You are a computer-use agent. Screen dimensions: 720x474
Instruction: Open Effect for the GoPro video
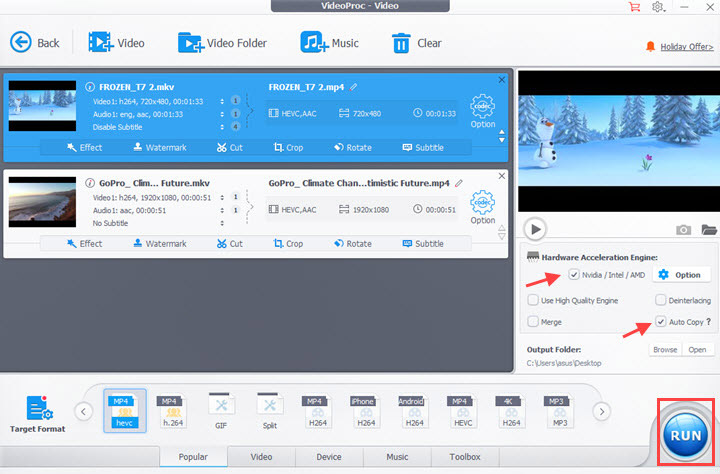84,243
